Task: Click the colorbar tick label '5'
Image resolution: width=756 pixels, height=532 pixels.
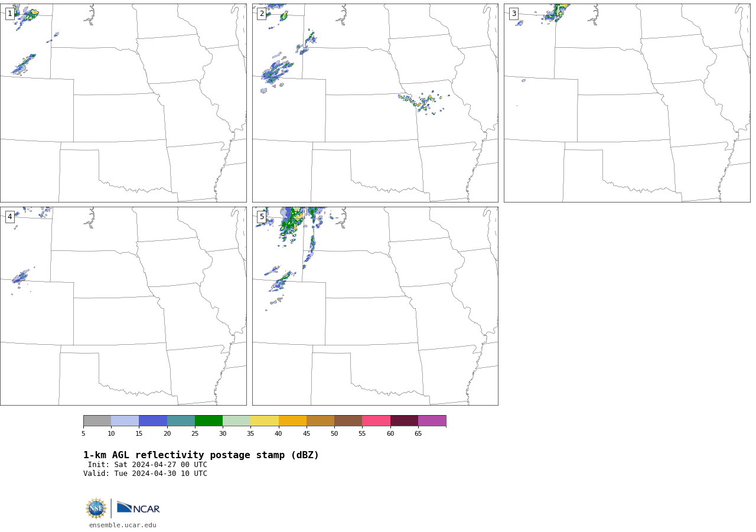Action: click(83, 433)
